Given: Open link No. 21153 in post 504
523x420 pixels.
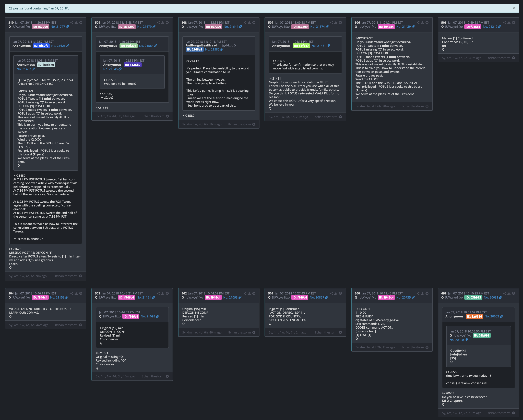Looking at the screenshot, I should click(x=59, y=298).
